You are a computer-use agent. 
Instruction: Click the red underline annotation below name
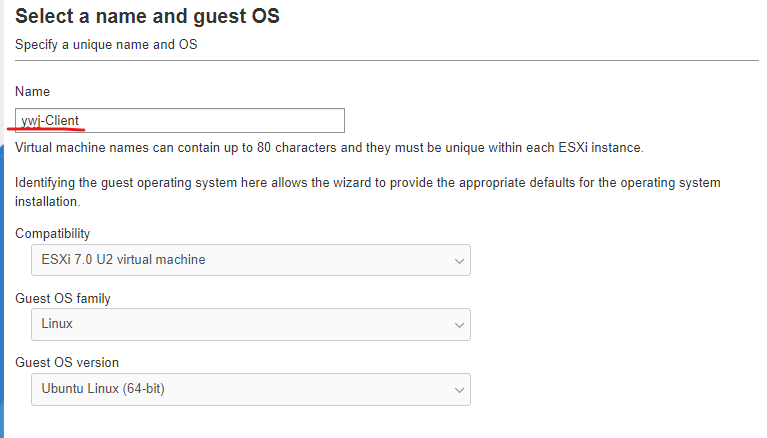pos(46,129)
